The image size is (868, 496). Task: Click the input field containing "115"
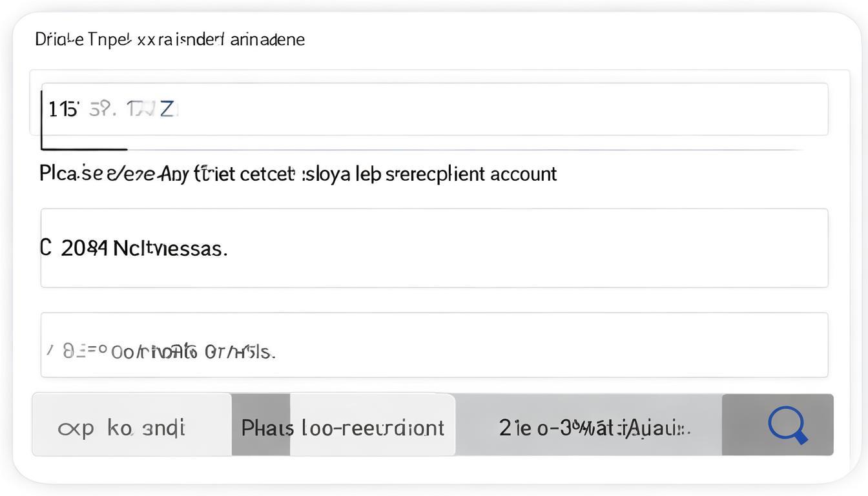tap(434, 109)
